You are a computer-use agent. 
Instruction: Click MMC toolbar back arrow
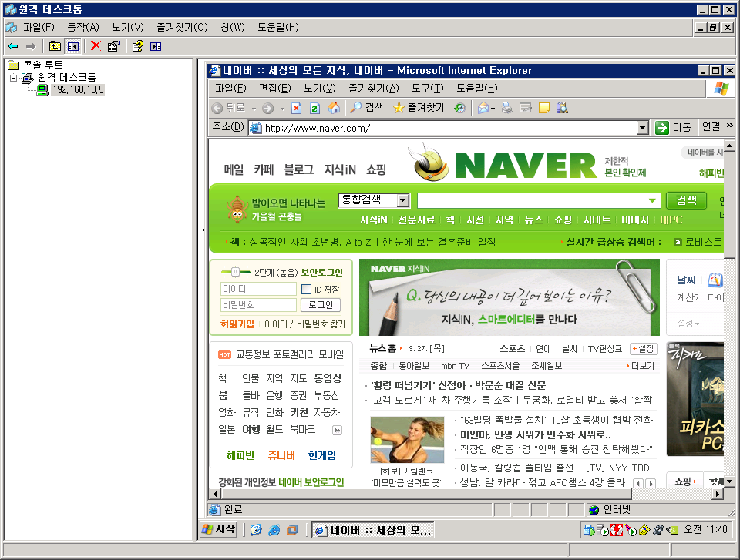(x=13, y=46)
